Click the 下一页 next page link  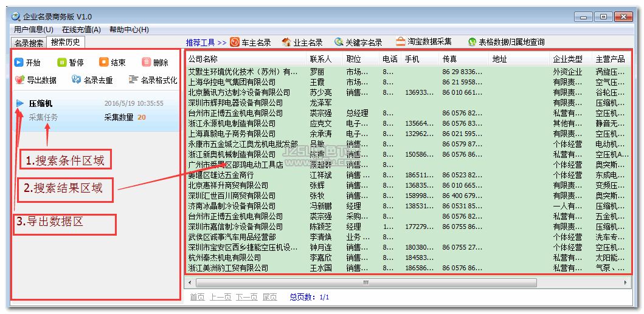(x=246, y=297)
